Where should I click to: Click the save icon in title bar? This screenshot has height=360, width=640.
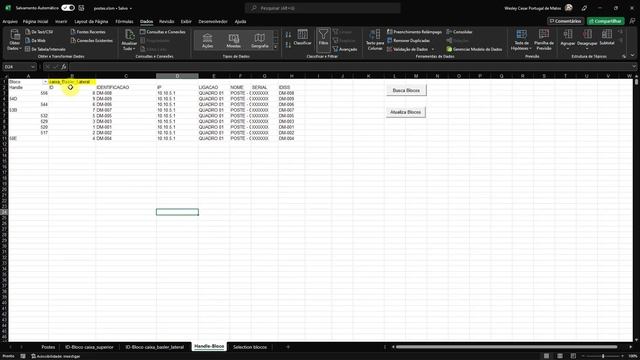click(x=81, y=8)
